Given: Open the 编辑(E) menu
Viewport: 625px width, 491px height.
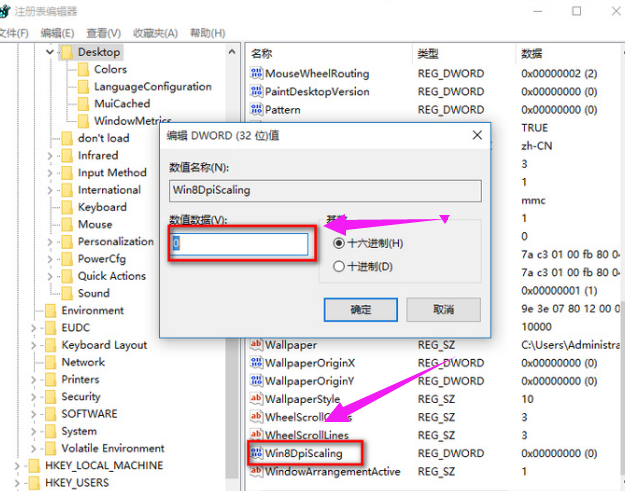Looking at the screenshot, I should click(x=59, y=33).
